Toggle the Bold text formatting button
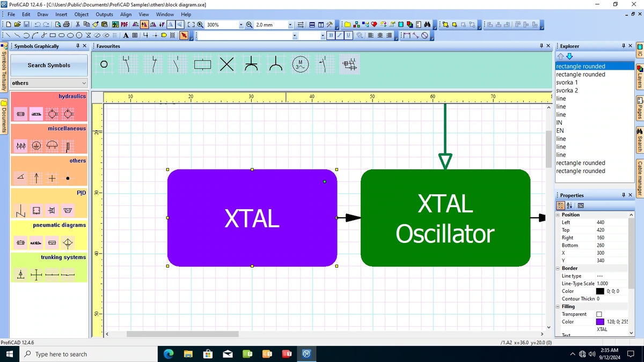The width and height of the screenshot is (644, 362). point(331,35)
